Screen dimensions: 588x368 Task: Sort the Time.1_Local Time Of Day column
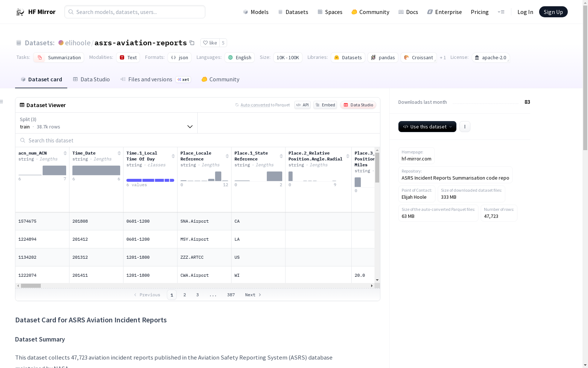point(173,156)
